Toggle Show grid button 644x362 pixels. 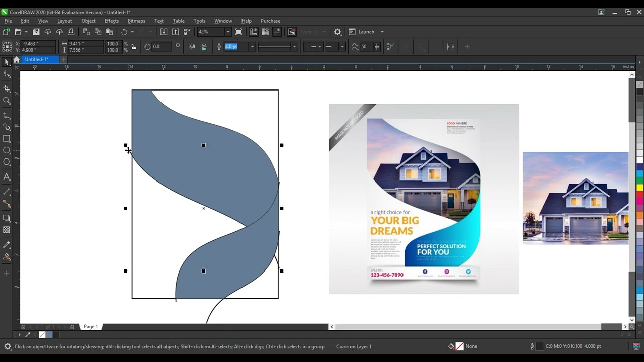tap(265, 32)
